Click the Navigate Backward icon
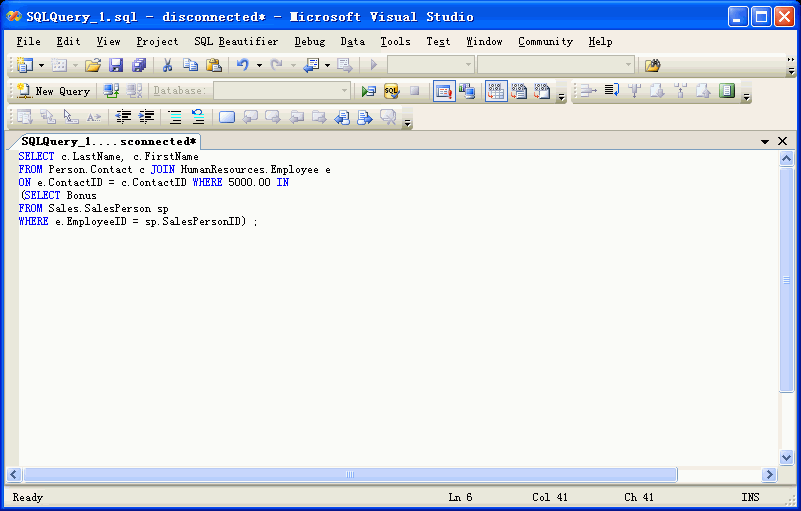Image resolution: width=801 pixels, height=511 pixels. pyautogui.click(x=311, y=65)
